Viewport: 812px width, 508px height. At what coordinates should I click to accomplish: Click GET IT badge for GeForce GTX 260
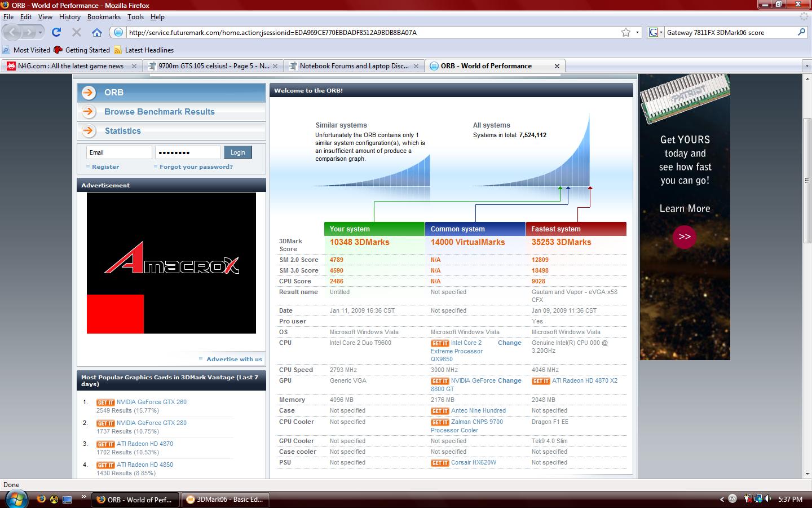[x=105, y=402]
